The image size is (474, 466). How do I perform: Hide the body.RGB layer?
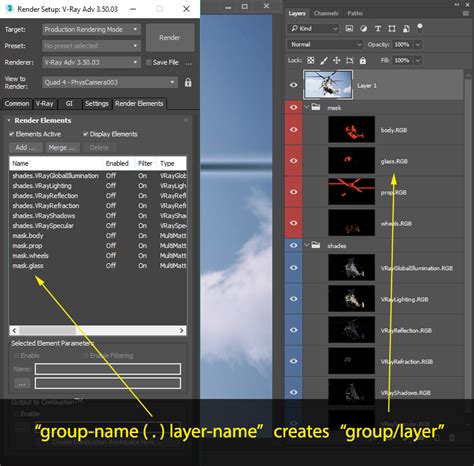click(294, 130)
